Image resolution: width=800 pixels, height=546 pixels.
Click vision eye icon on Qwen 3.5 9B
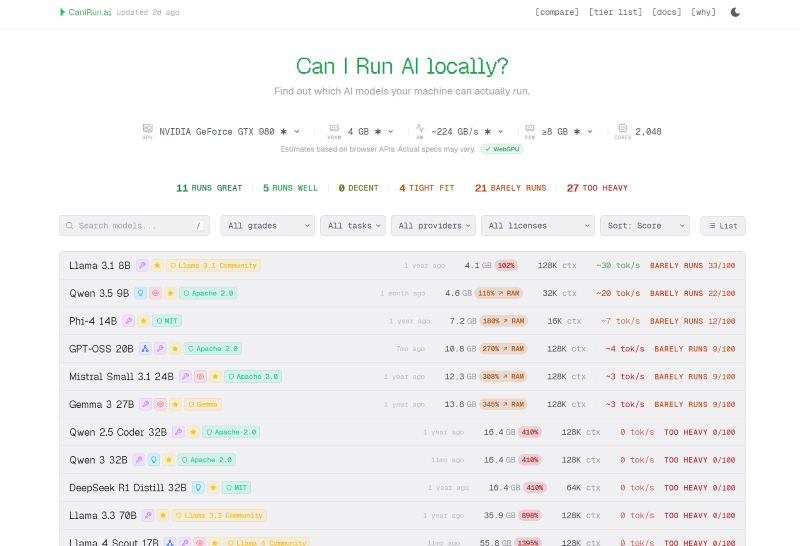pos(156,293)
